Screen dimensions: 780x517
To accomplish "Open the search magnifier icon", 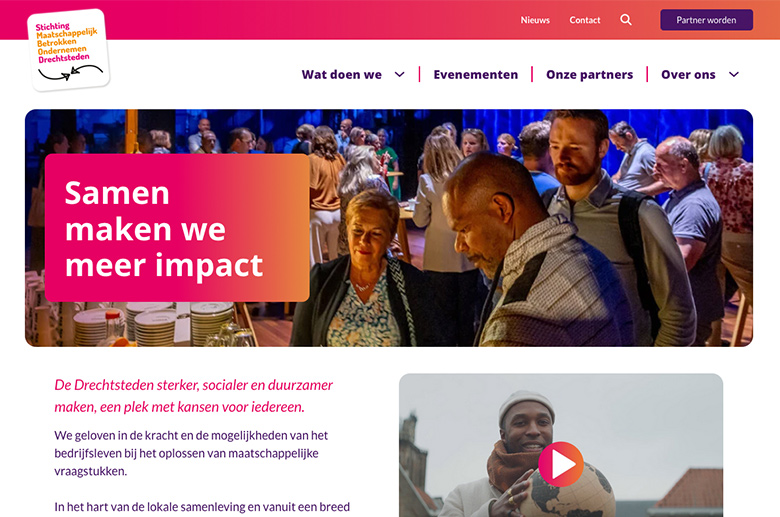I will pyautogui.click(x=626, y=20).
